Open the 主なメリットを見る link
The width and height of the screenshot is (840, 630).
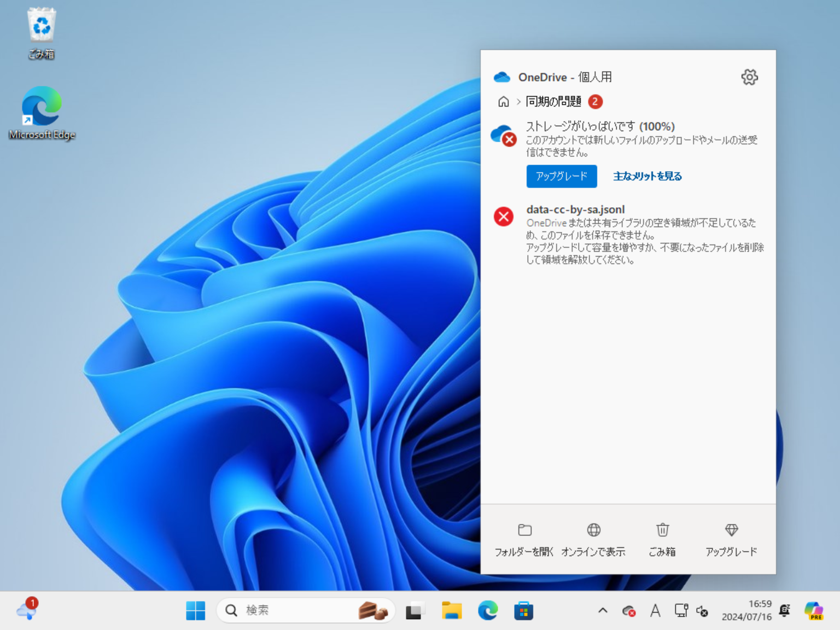point(647,176)
